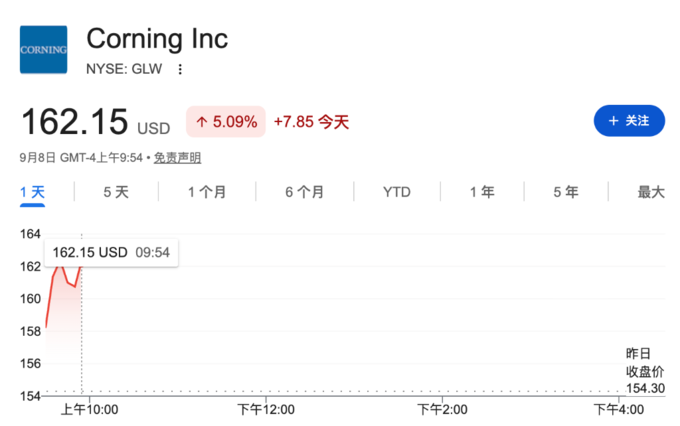
Task: Select the 1 天 range tab
Action: click(x=33, y=192)
